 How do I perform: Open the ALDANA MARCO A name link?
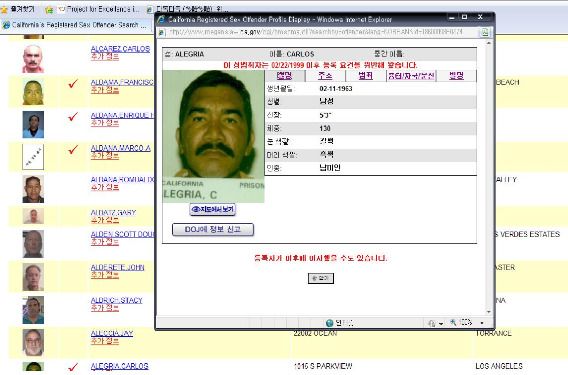[121, 148]
